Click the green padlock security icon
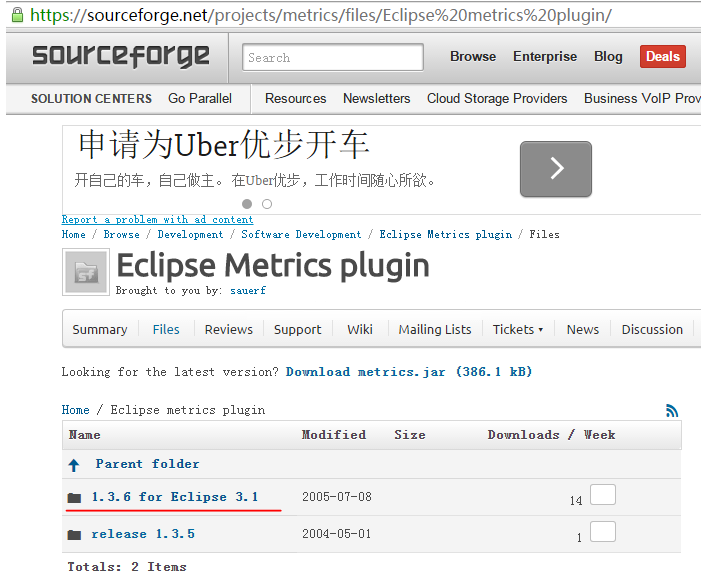 17,15
